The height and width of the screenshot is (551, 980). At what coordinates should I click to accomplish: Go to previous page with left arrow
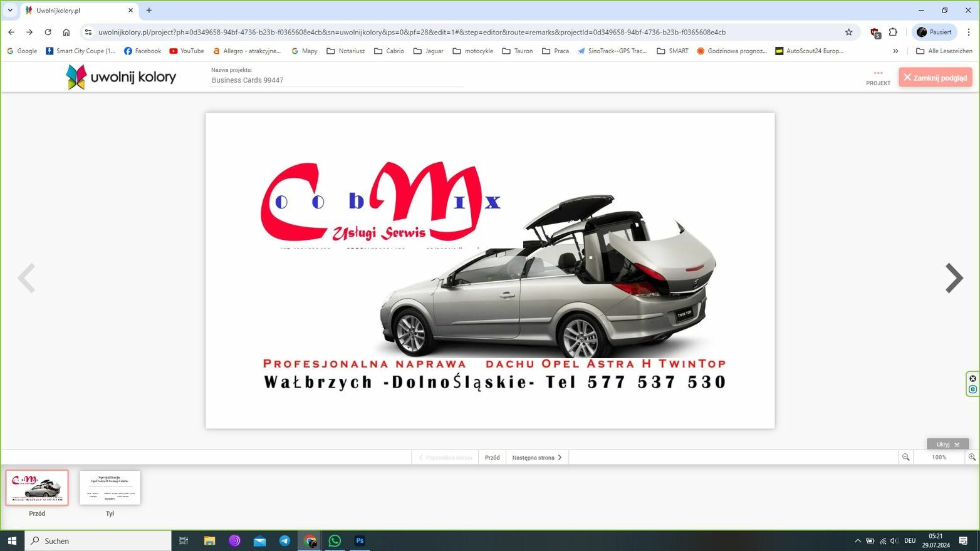click(x=26, y=278)
